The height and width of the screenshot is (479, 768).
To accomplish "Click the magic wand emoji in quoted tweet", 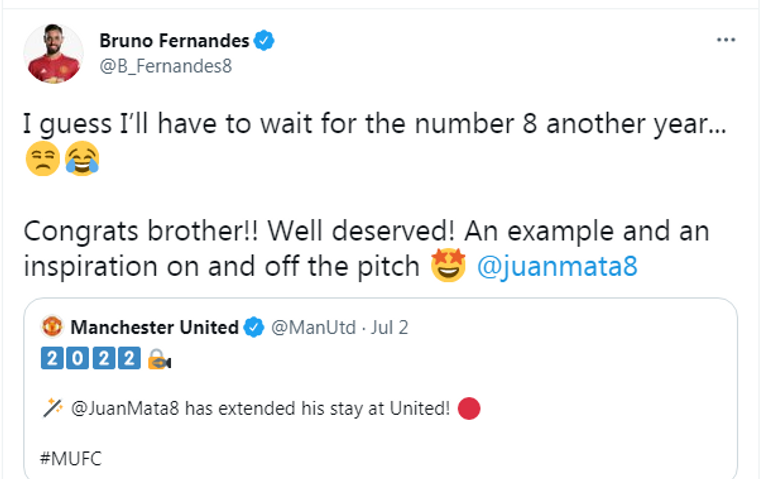I will coord(52,409).
